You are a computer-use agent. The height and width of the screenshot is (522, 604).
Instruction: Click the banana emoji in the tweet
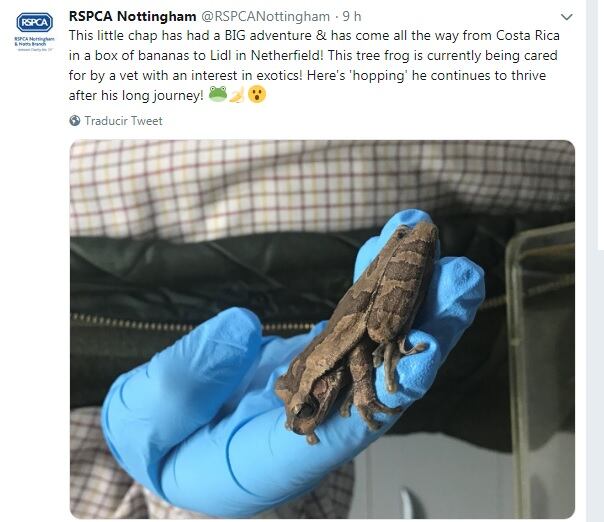pyautogui.click(x=237, y=95)
